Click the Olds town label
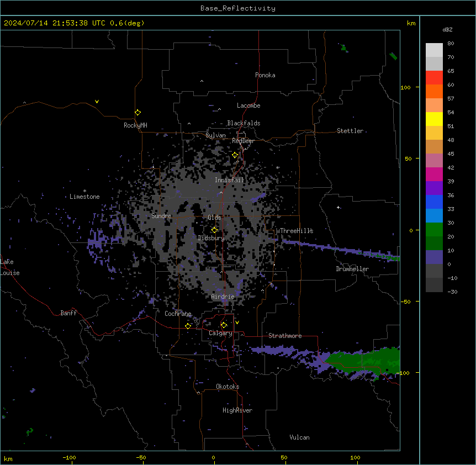The height and width of the screenshot is (465, 476). (x=214, y=218)
